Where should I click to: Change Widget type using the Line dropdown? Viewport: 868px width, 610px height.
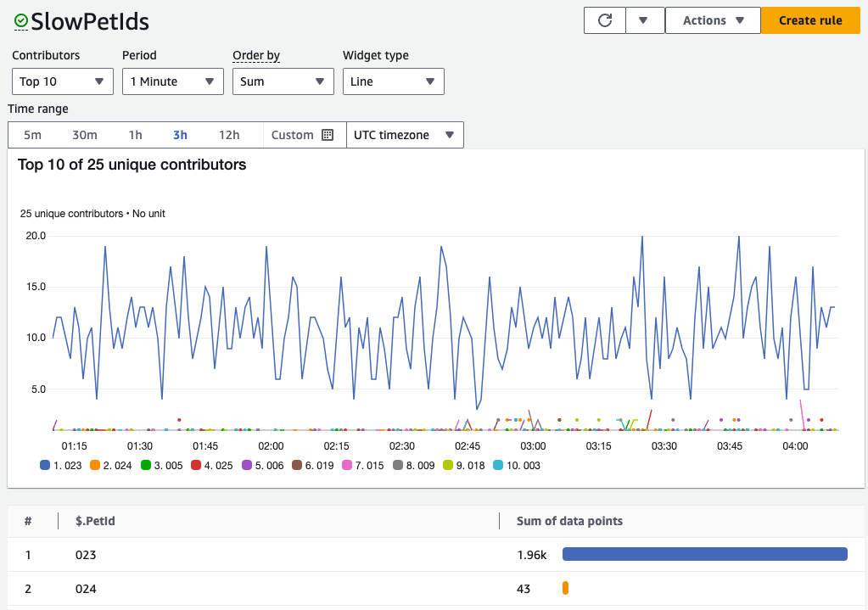(x=393, y=81)
